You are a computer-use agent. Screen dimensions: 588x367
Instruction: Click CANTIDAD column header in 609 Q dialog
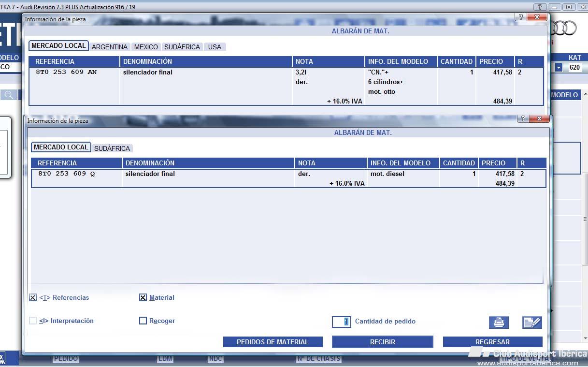pyautogui.click(x=459, y=163)
